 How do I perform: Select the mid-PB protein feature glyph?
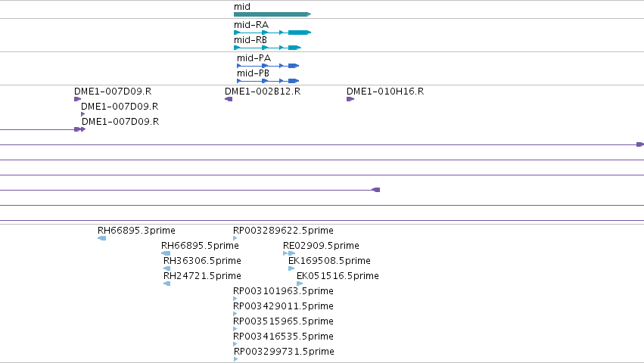pos(268,81)
